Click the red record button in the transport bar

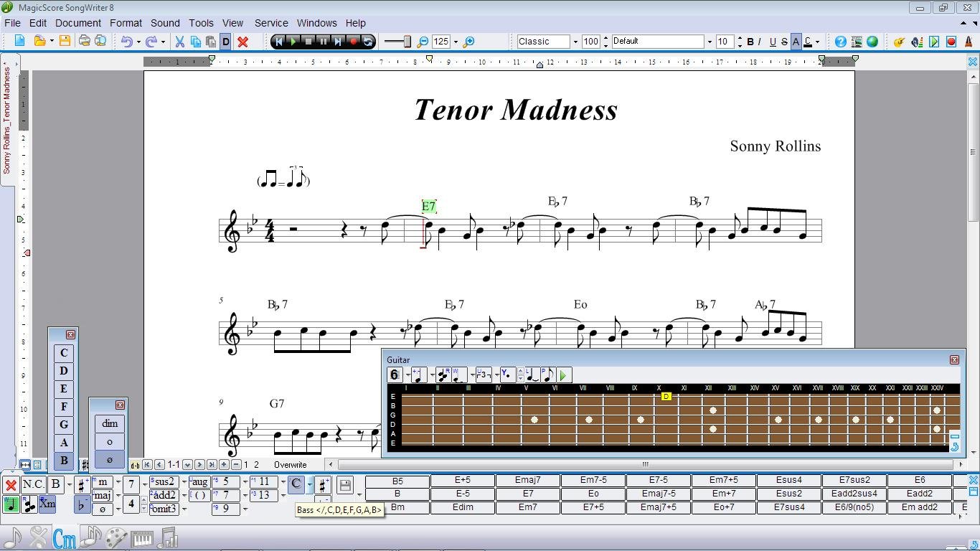353,42
